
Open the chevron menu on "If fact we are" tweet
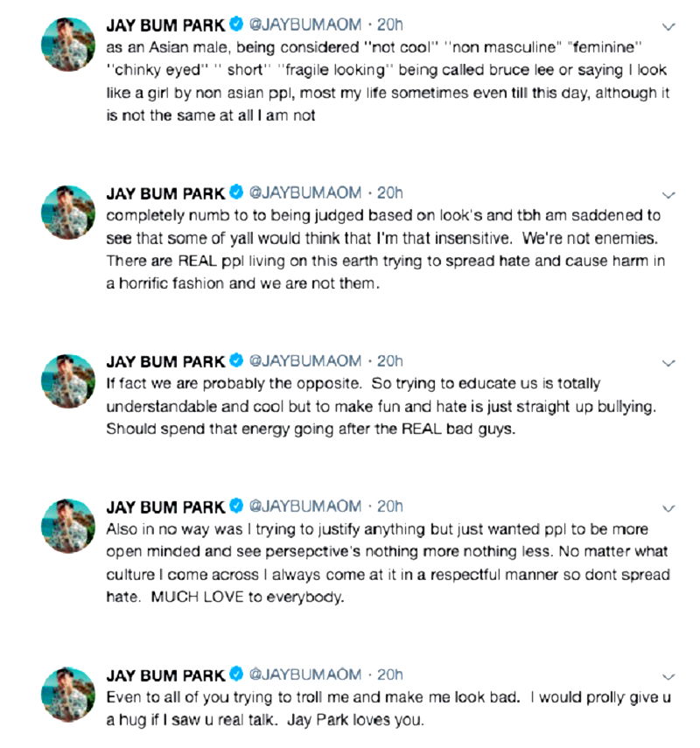pos(669,362)
